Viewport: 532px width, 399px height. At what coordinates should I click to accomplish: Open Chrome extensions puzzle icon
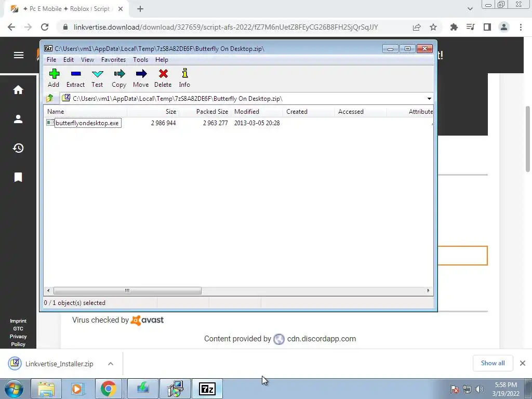(x=454, y=27)
